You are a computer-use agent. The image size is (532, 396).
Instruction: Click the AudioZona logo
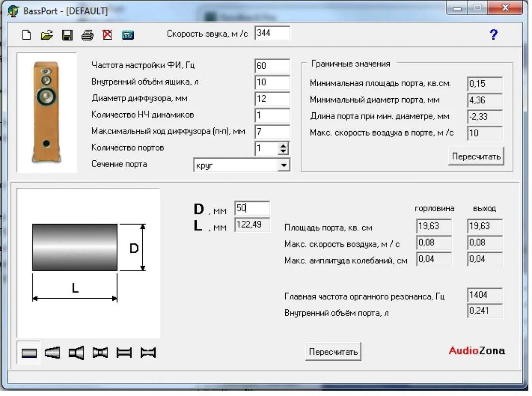pyautogui.click(x=476, y=350)
